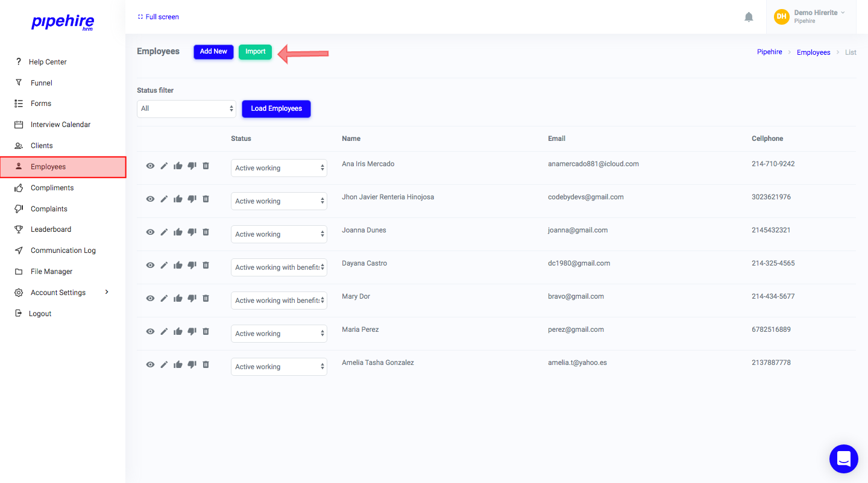
Task: Open the notifications bell
Action: tap(749, 17)
